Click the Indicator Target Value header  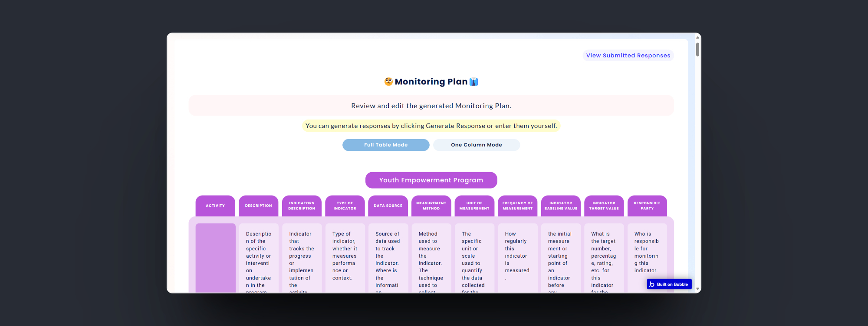tap(604, 206)
